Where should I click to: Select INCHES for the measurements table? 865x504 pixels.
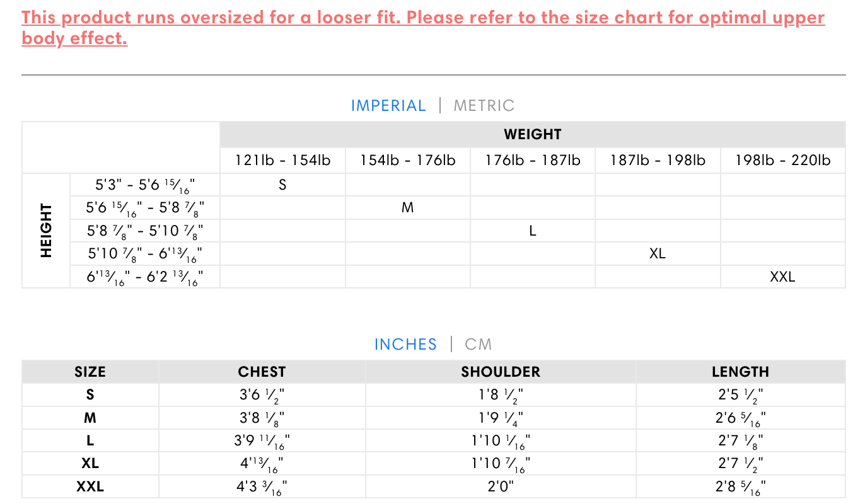405,345
